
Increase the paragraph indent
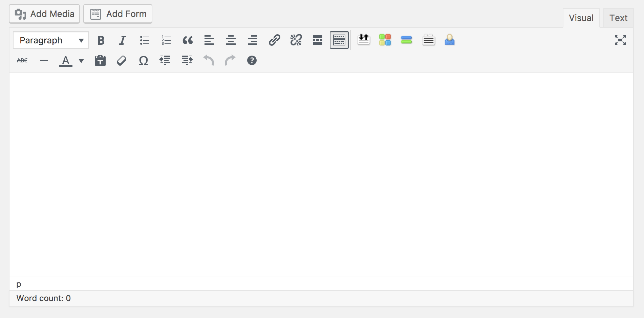coord(187,61)
